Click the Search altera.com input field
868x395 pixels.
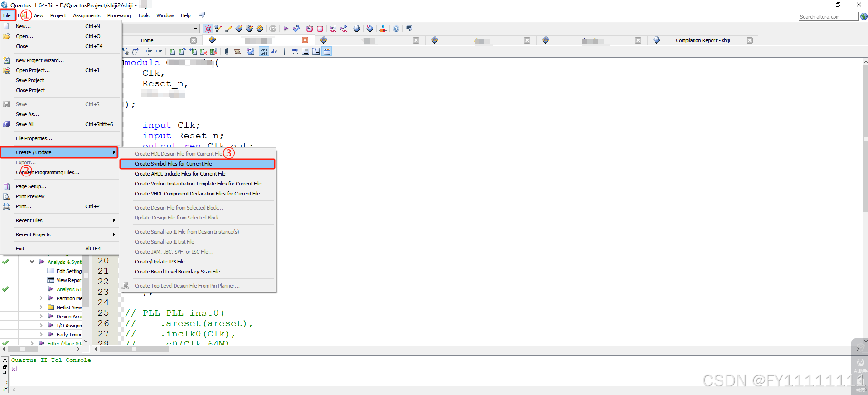coord(828,17)
